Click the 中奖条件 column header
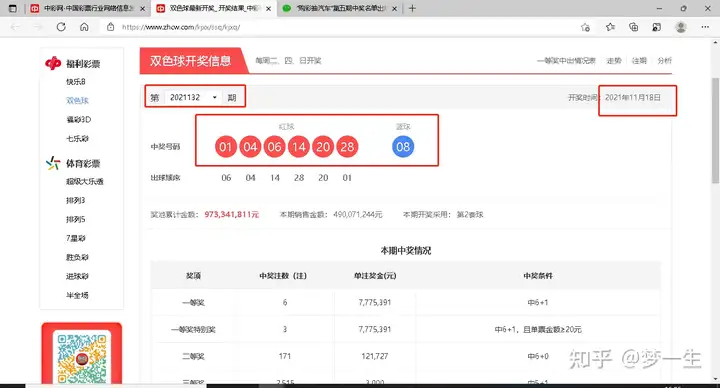720x388 pixels. pos(538,276)
